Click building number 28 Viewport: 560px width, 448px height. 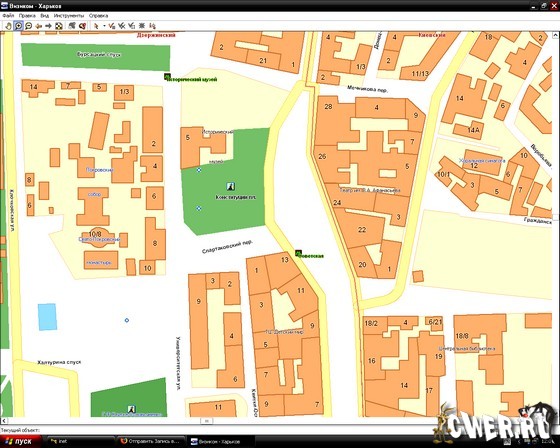click(x=328, y=106)
